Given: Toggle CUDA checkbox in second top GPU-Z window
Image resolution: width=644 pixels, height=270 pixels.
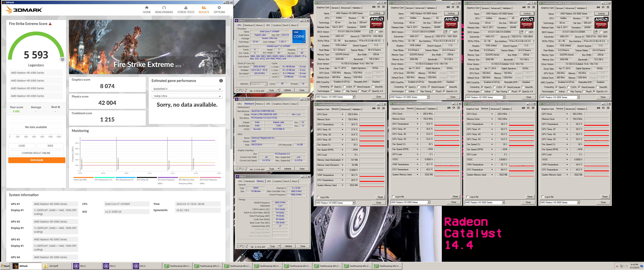Looking at the screenshot, I should 418,87.
